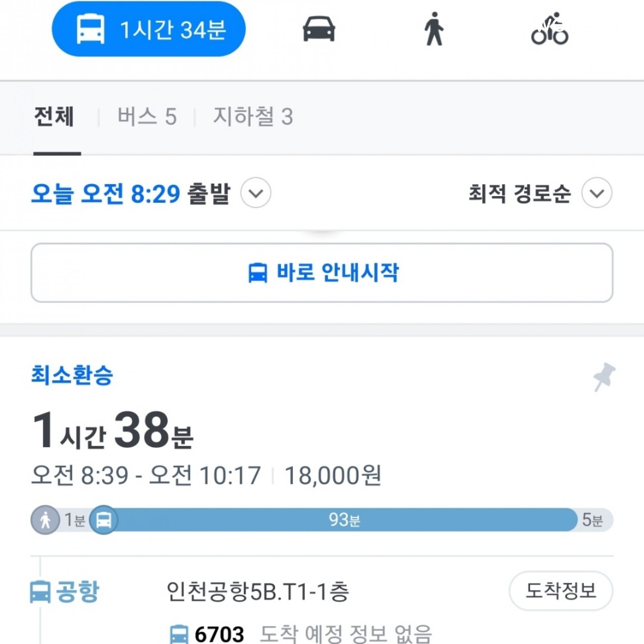Switch to the 버스 5 tab
Viewport: 644px width, 644px height.
[147, 117]
